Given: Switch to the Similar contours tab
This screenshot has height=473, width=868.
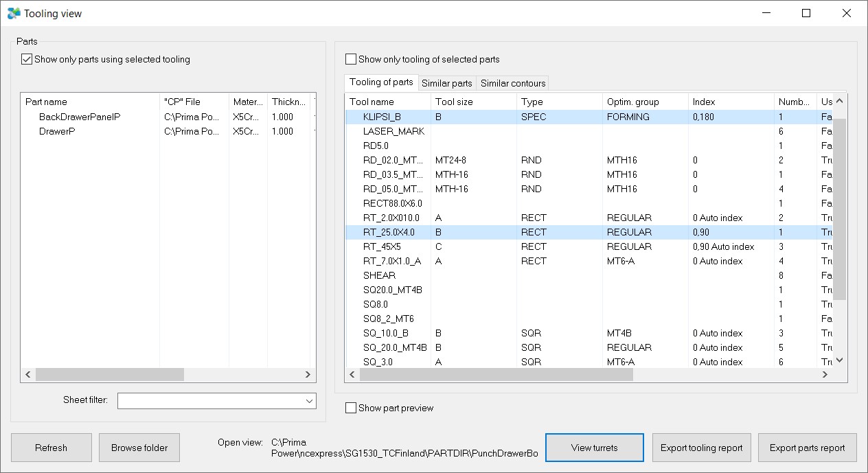Looking at the screenshot, I should click(512, 83).
